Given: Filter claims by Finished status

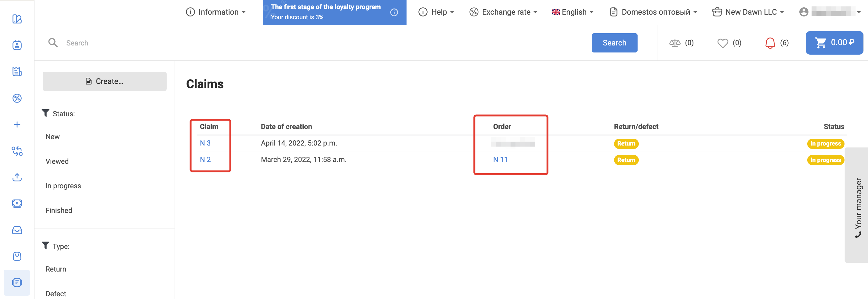Looking at the screenshot, I should click(x=59, y=211).
